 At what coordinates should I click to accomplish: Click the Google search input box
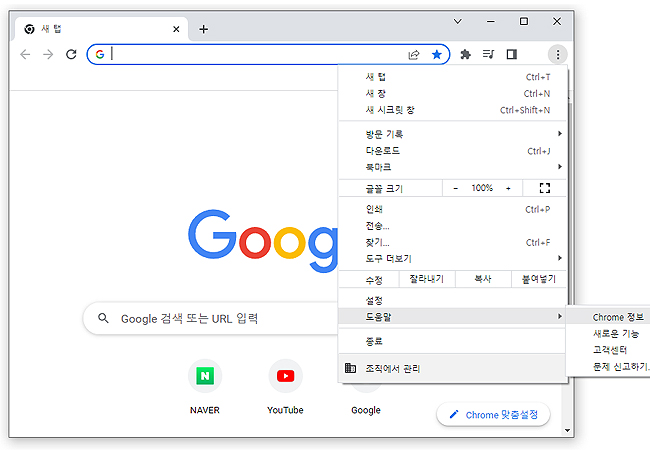tap(211, 318)
